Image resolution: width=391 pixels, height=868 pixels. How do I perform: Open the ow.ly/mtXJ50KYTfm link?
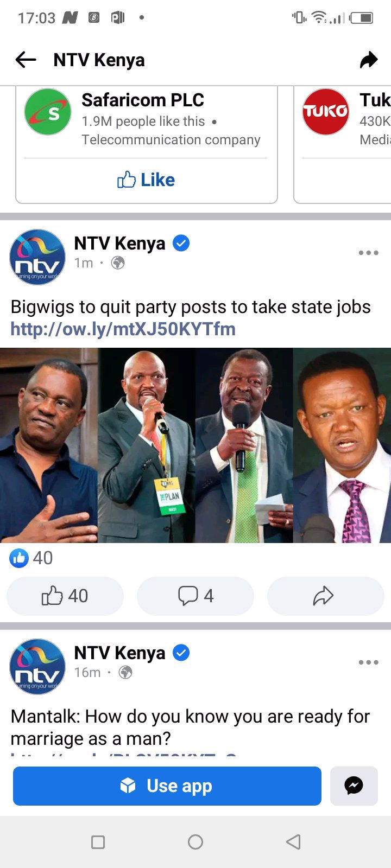[123, 329]
